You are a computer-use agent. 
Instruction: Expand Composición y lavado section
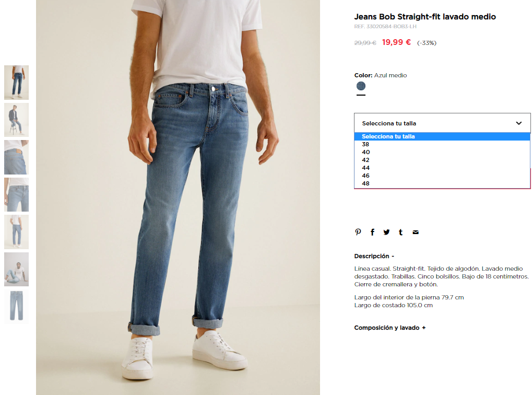coord(390,328)
